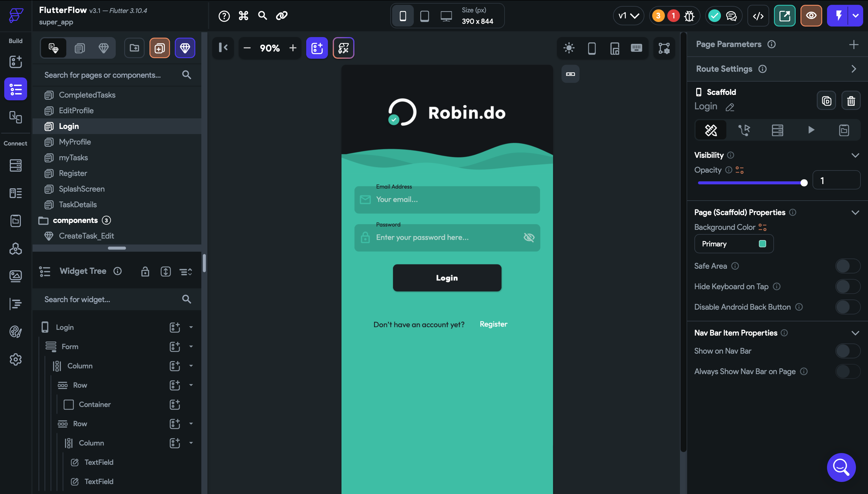Open the developer code view icon

[x=758, y=16]
